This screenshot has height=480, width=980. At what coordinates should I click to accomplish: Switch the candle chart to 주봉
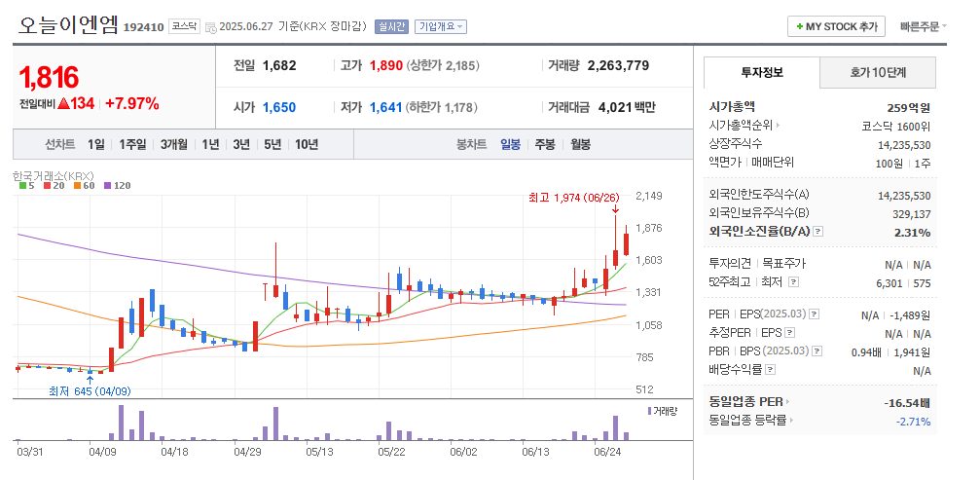pyautogui.click(x=544, y=144)
